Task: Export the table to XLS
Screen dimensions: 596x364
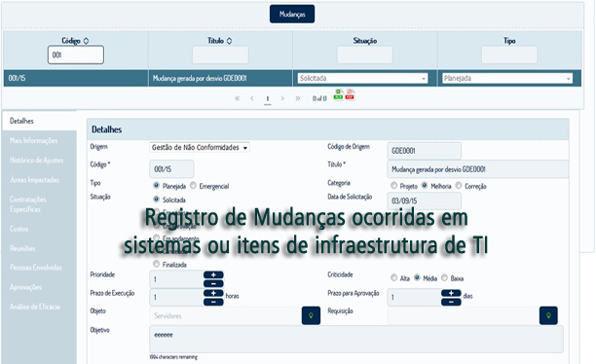Action: [x=338, y=94]
